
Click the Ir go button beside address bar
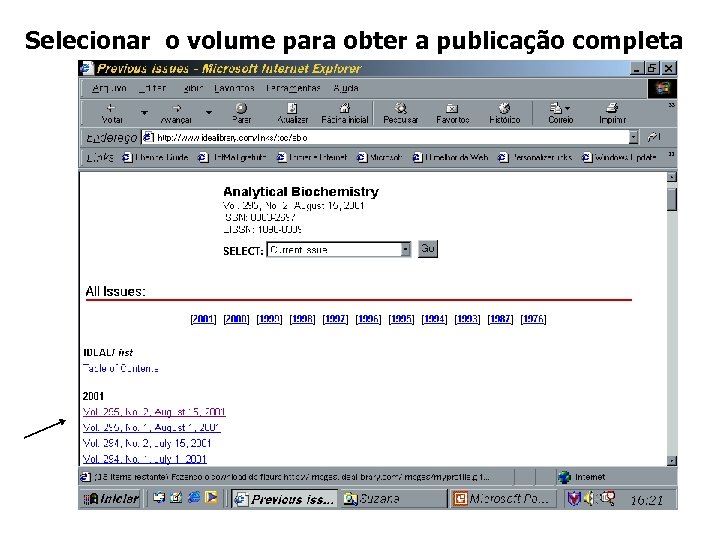654,137
